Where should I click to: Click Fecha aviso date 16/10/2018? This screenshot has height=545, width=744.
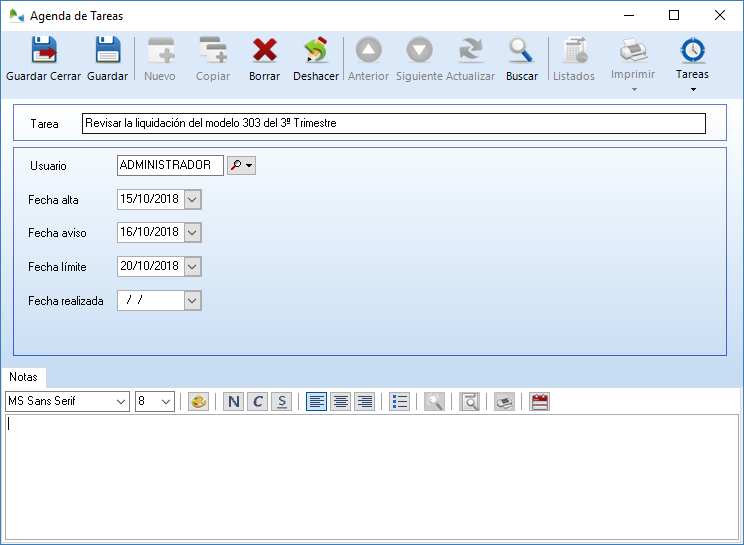pos(150,233)
